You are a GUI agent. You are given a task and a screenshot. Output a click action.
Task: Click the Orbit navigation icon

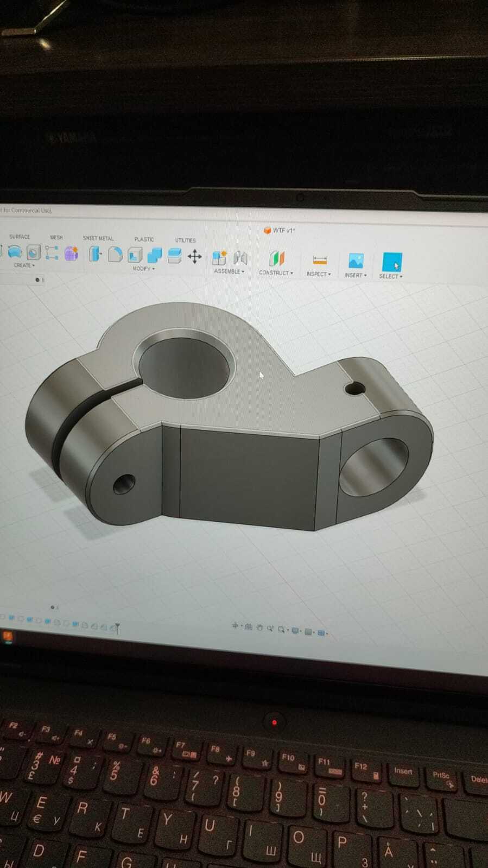coord(235,626)
